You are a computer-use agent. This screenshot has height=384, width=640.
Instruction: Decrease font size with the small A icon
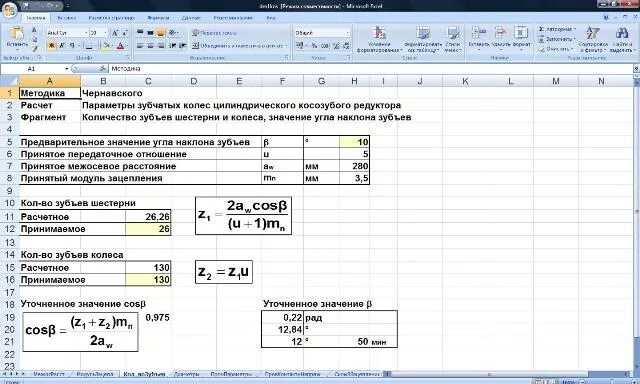[x=125, y=33]
